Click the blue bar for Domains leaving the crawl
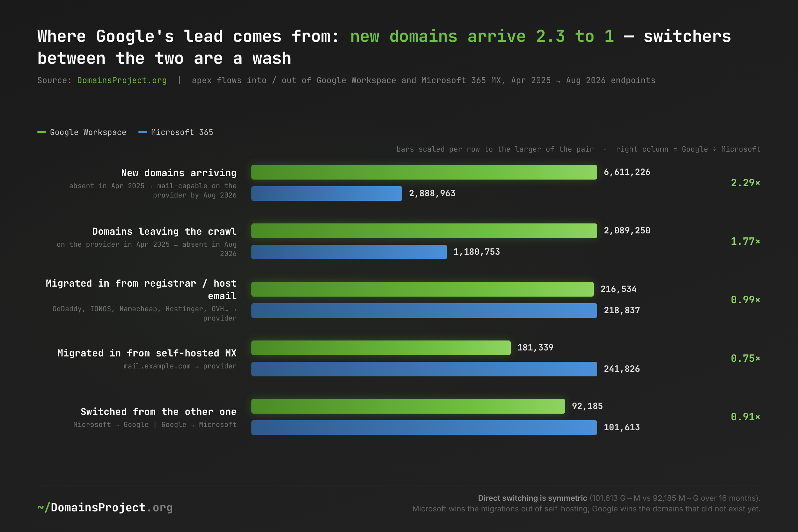This screenshot has width=798, height=532. [349, 252]
